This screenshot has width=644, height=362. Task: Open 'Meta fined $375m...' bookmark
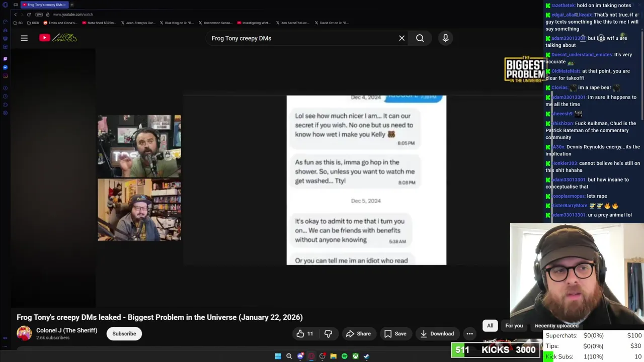[99, 23]
